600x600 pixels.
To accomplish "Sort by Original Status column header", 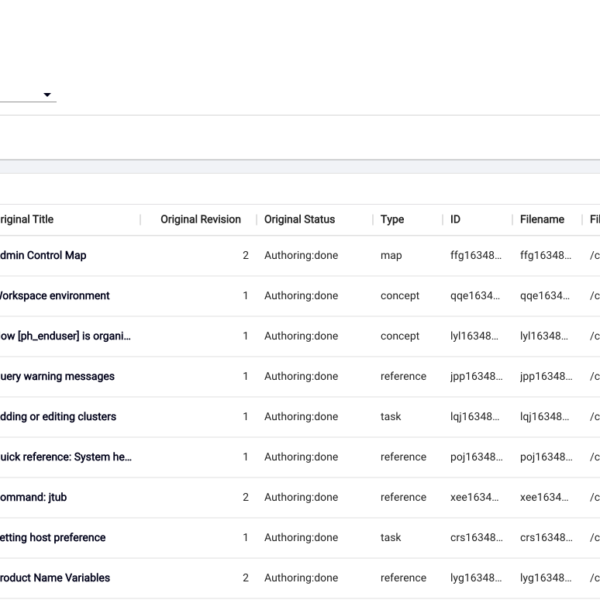I will tap(299, 219).
